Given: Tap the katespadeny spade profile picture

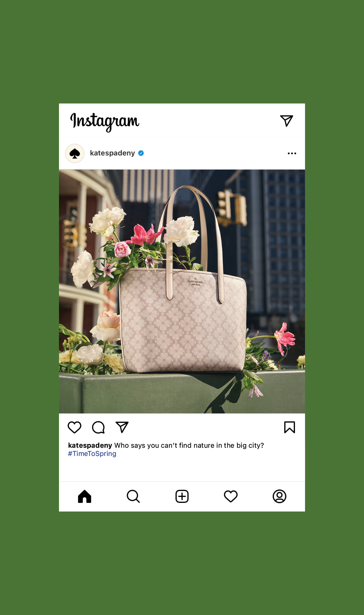Looking at the screenshot, I should [x=75, y=153].
